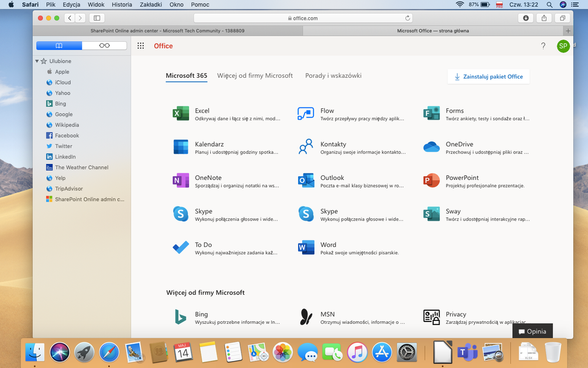Viewport: 588px width, 368px height.
Task: Open the Historia menu
Action: pos(122,5)
